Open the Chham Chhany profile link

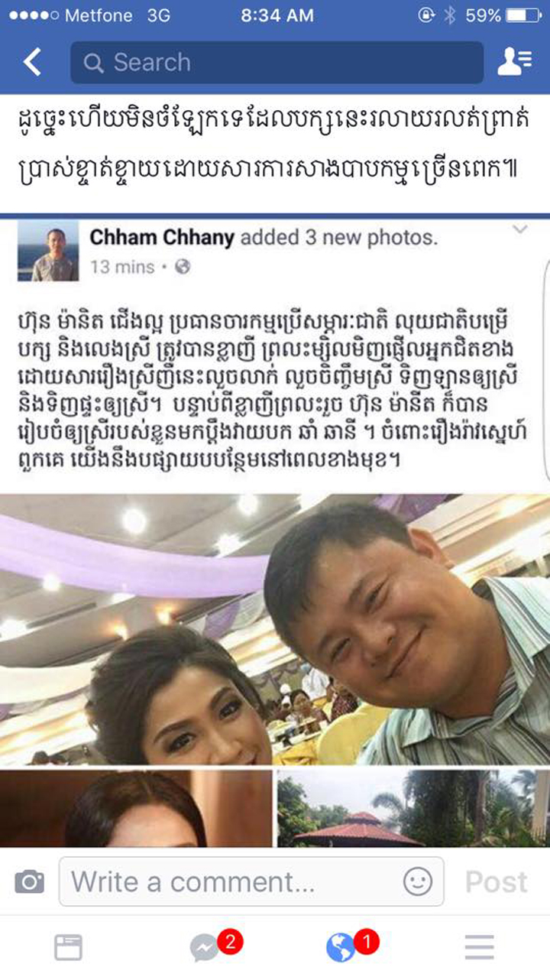[162, 238]
